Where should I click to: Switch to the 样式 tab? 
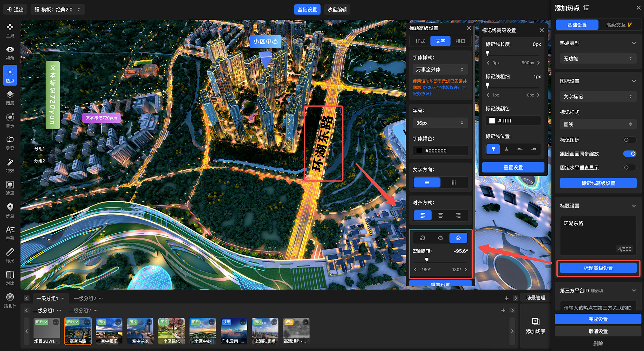tap(420, 41)
